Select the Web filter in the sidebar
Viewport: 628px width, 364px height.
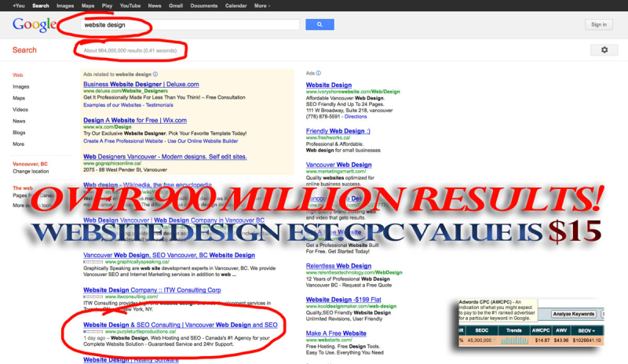(x=17, y=75)
